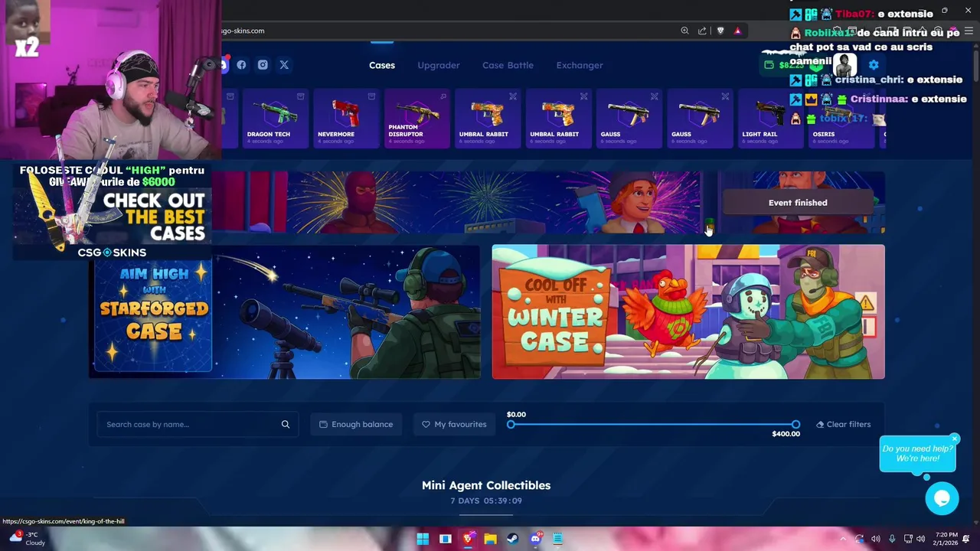Open the user profile avatar
This screenshot has height=551, width=980.
(845, 65)
